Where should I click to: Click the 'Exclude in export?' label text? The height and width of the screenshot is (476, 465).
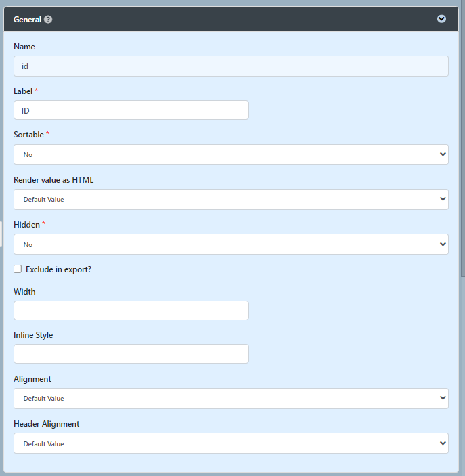tap(58, 269)
